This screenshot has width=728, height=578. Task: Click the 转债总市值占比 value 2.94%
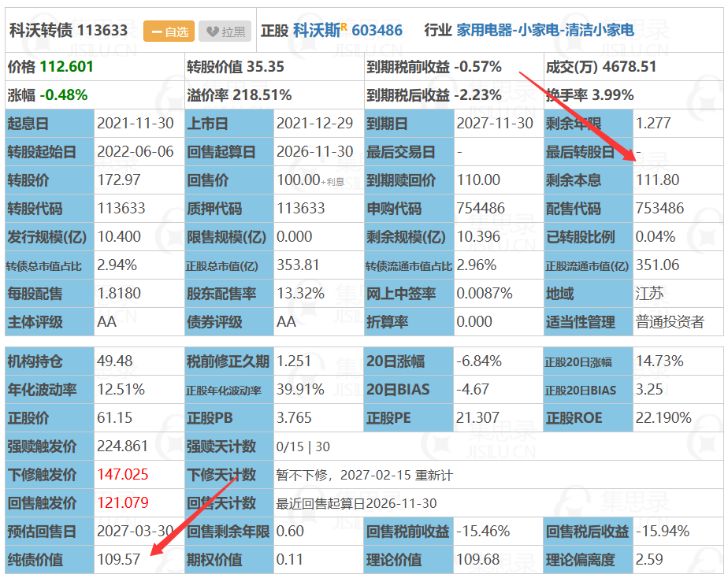tap(117, 265)
